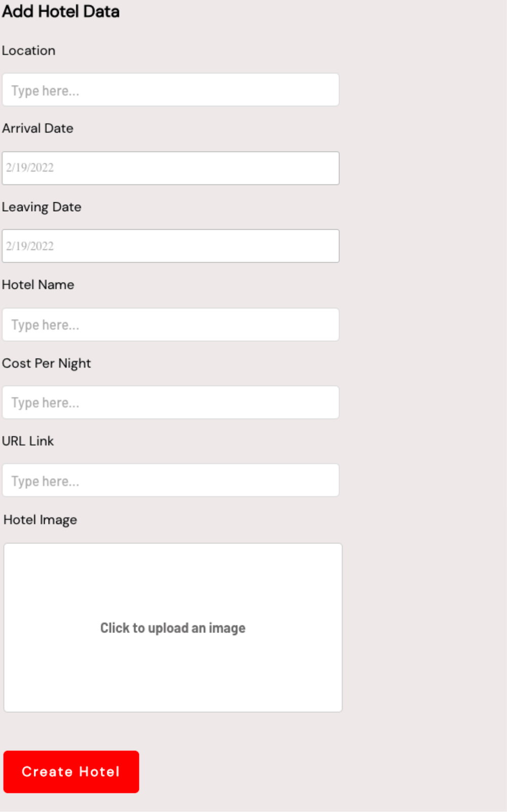Click the Hotel Image label
This screenshot has width=507, height=812.
[40, 519]
